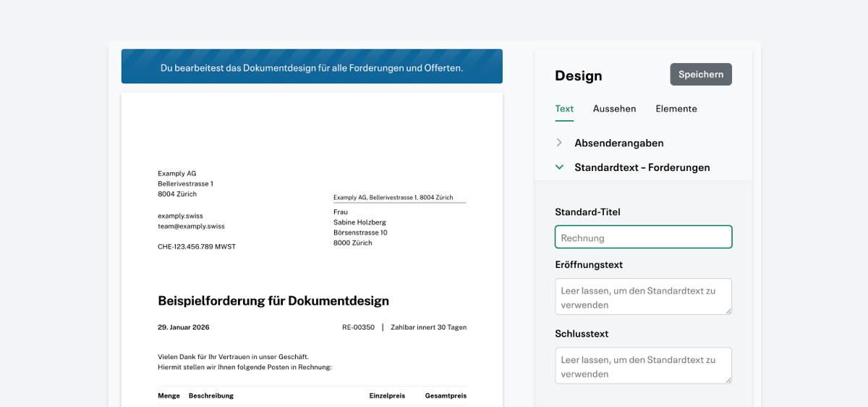Click the Börsenstrasse 10 address line
Viewport: 868px width, 407px height.
click(360, 232)
